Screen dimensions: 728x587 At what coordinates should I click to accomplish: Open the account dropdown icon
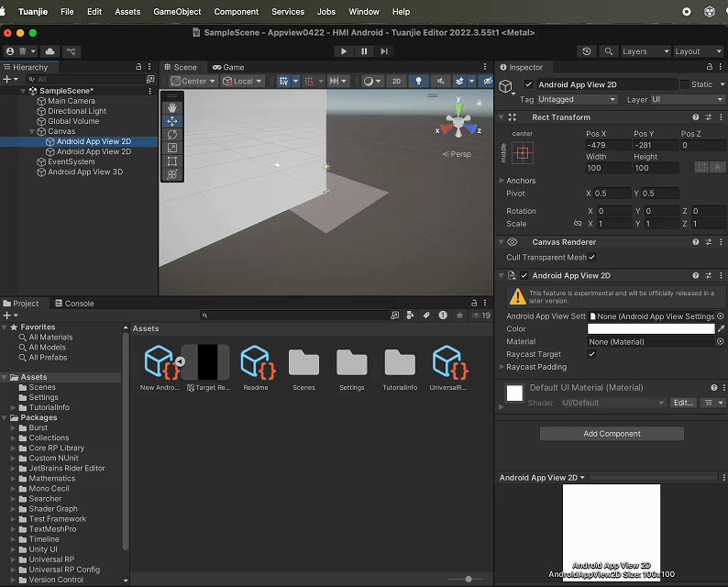tap(21, 51)
